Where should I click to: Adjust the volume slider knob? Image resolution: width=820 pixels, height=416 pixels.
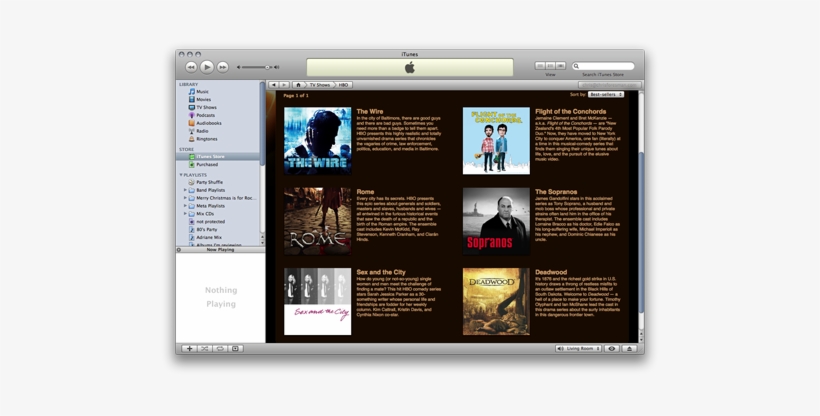click(x=267, y=68)
